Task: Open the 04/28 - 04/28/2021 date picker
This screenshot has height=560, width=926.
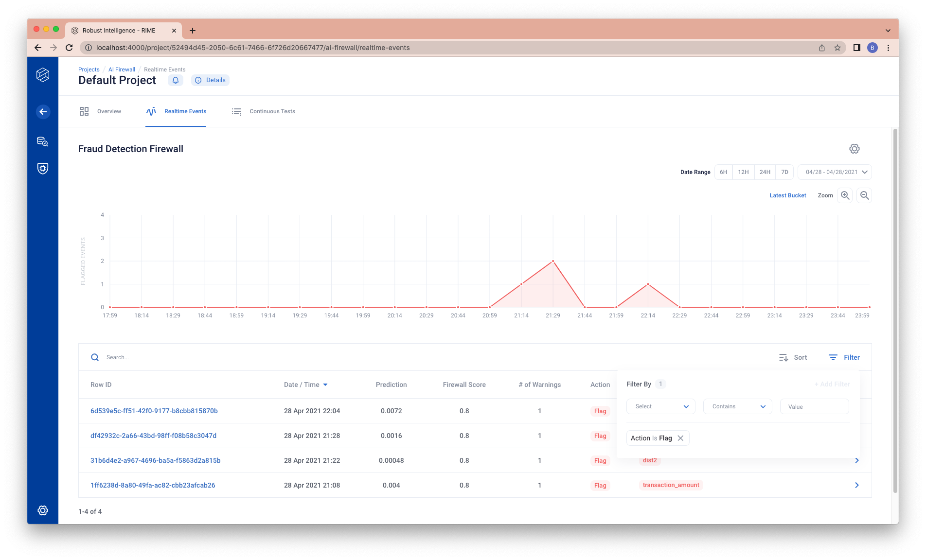Action: pyautogui.click(x=835, y=172)
